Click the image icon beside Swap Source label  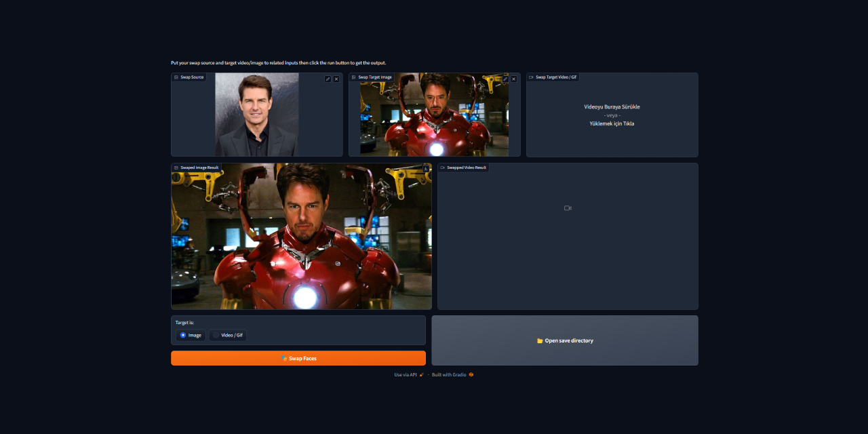[175, 77]
